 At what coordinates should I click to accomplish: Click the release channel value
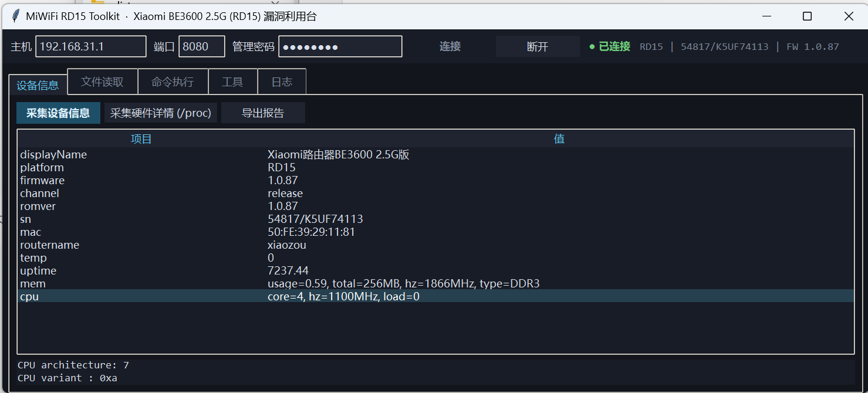point(285,194)
